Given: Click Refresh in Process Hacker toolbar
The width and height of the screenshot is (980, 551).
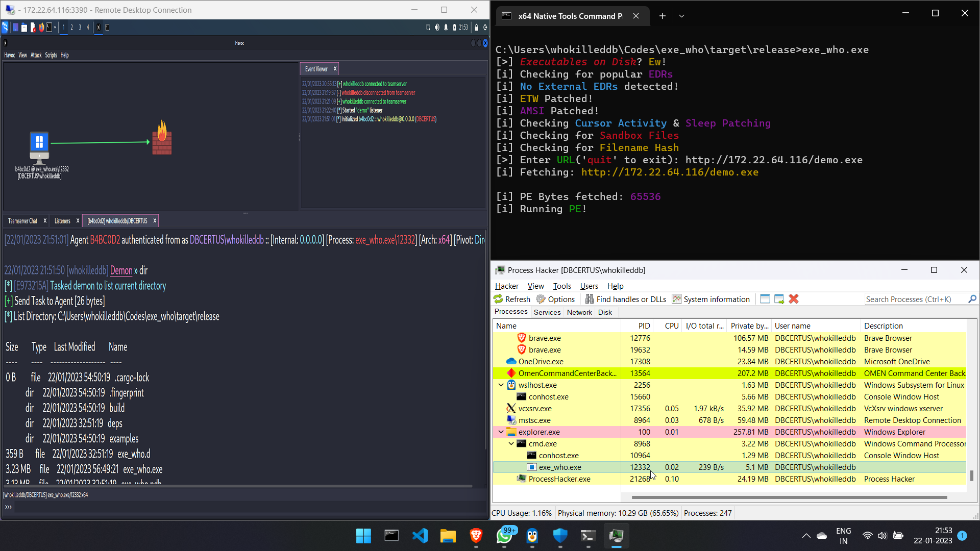Looking at the screenshot, I should coord(512,299).
